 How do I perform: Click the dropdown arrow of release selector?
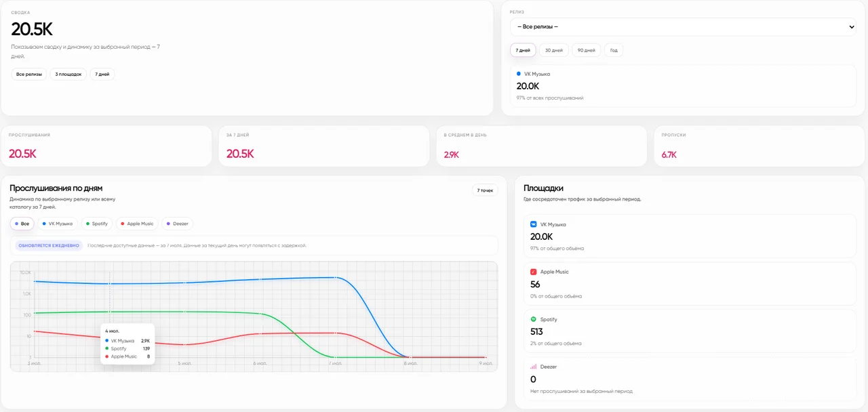point(851,27)
